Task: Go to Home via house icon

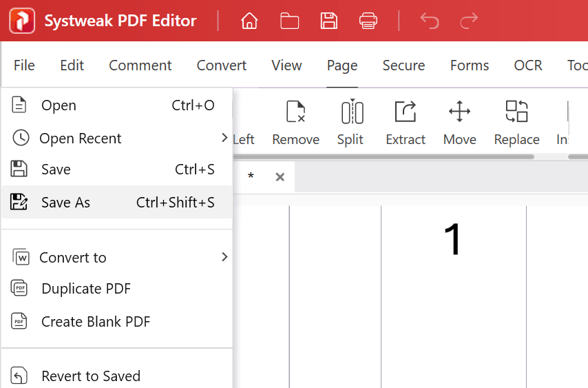Action: click(x=249, y=21)
